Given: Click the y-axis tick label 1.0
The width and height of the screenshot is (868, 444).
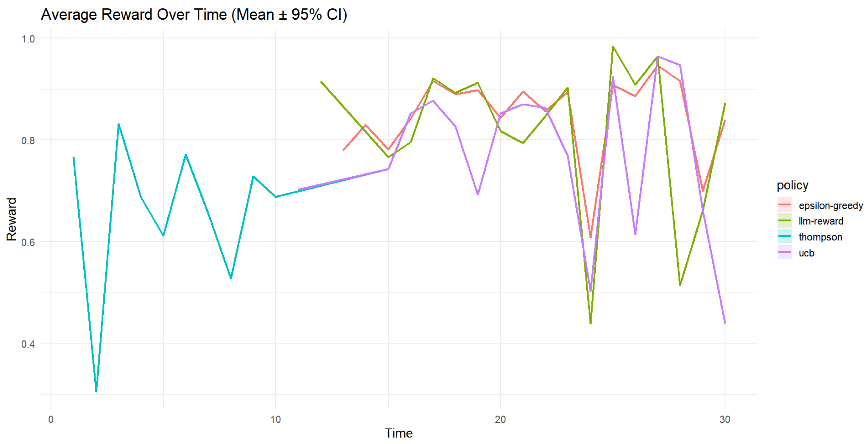Looking at the screenshot, I should 28,39.
